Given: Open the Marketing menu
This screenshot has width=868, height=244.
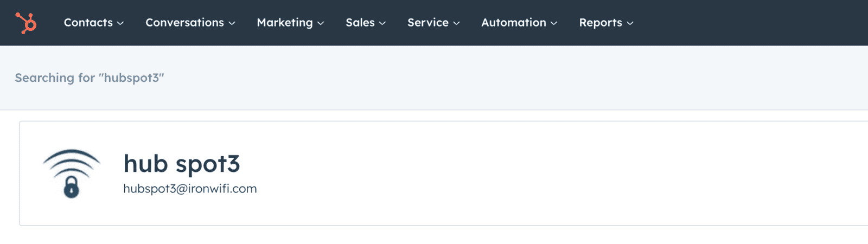Looking at the screenshot, I should (290, 23).
